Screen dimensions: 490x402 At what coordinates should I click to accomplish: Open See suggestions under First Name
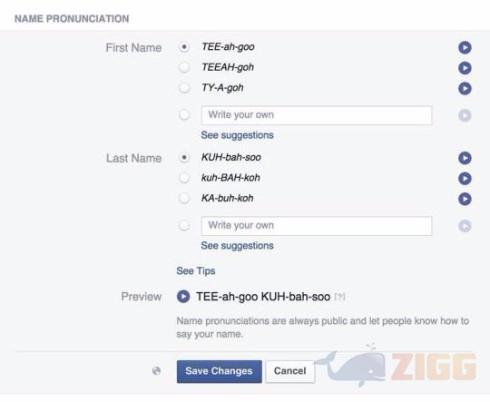237,135
